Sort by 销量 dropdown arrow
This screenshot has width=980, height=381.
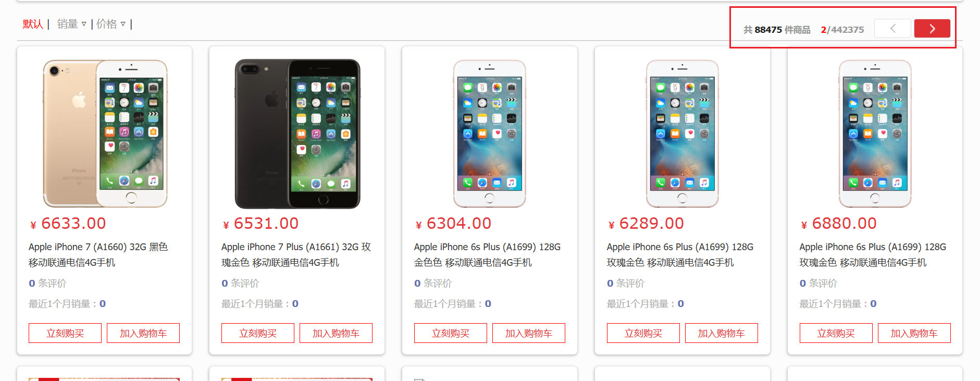tap(84, 24)
